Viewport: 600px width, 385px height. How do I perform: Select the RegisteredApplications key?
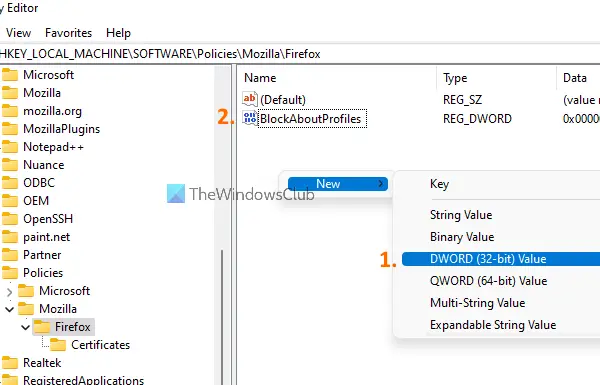coord(83,380)
